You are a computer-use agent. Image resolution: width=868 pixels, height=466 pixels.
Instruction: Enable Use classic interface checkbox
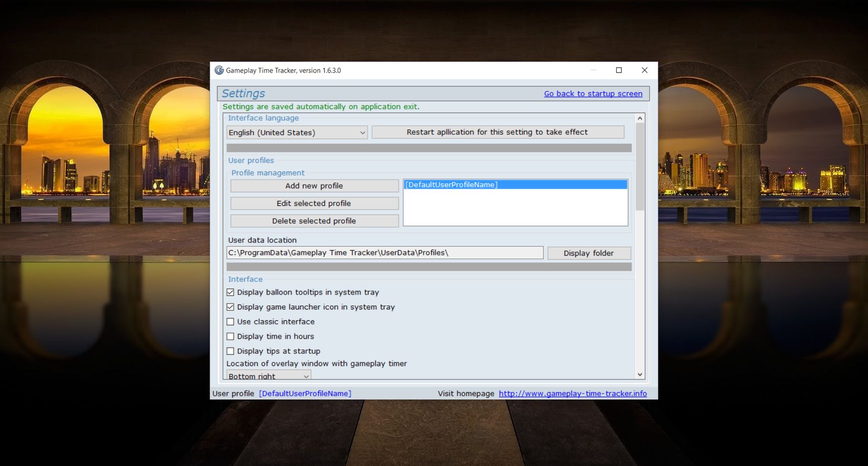click(230, 322)
